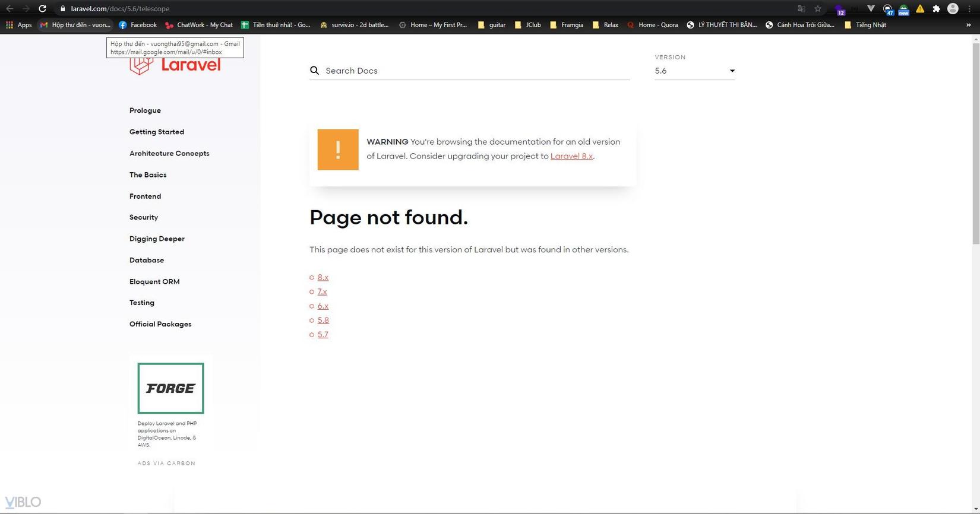Screen dimensions: 980x514
Task: Open the Chrome profile avatar
Action: point(953,8)
